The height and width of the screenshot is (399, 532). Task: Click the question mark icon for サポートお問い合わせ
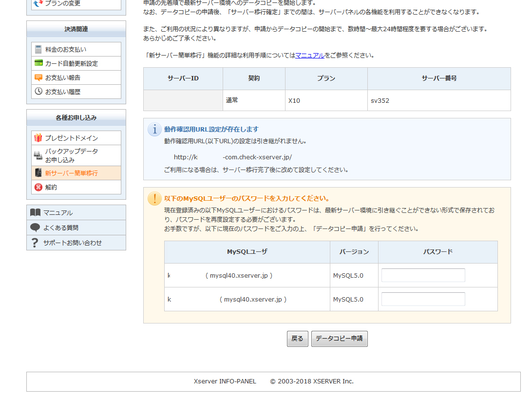pos(35,243)
